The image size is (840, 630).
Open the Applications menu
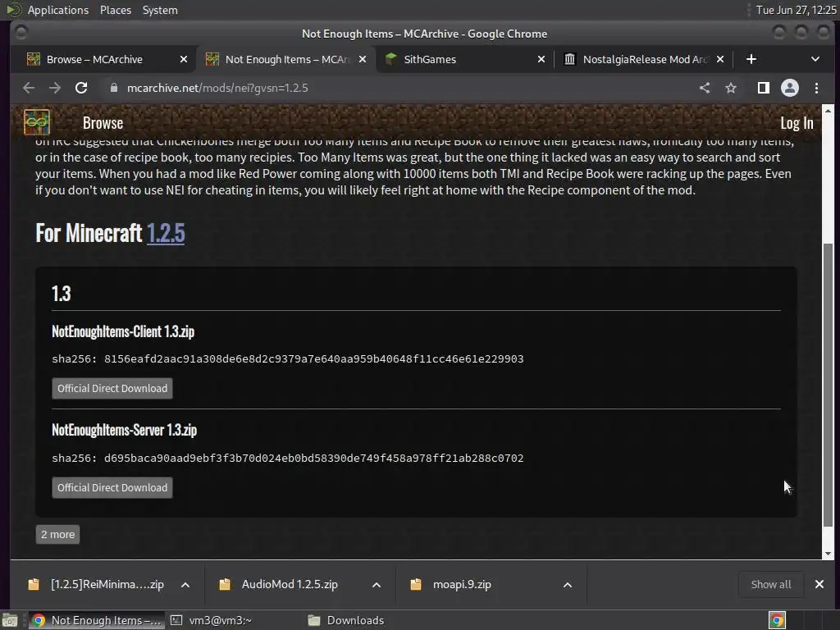tap(58, 10)
